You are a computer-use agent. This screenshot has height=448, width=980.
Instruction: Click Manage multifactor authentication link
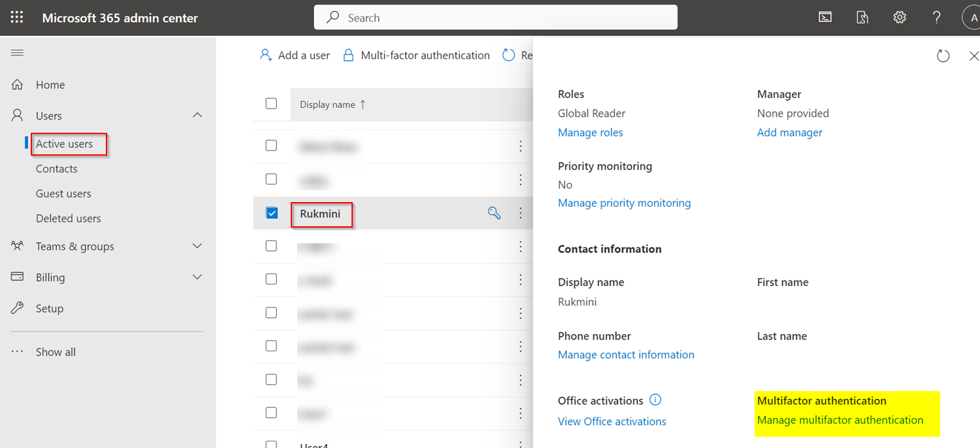coord(840,420)
